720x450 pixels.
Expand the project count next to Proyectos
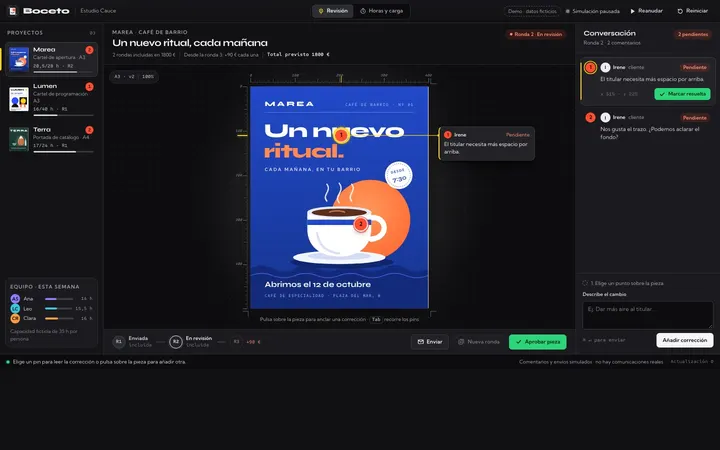point(92,33)
